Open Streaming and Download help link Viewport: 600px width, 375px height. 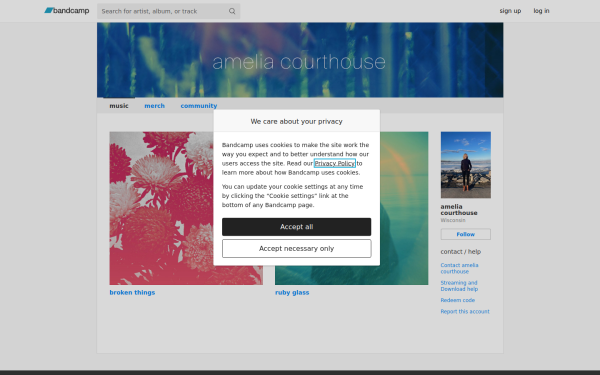[x=459, y=286]
